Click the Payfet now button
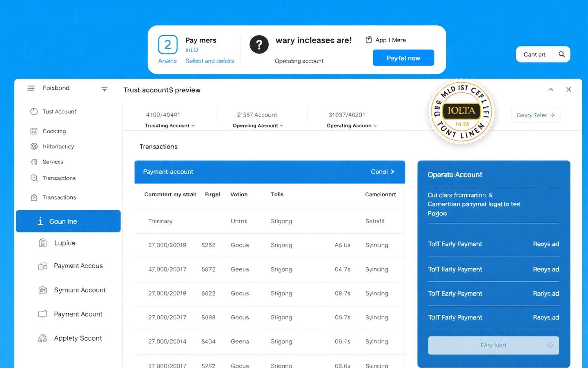The width and height of the screenshot is (588, 368). [x=403, y=58]
